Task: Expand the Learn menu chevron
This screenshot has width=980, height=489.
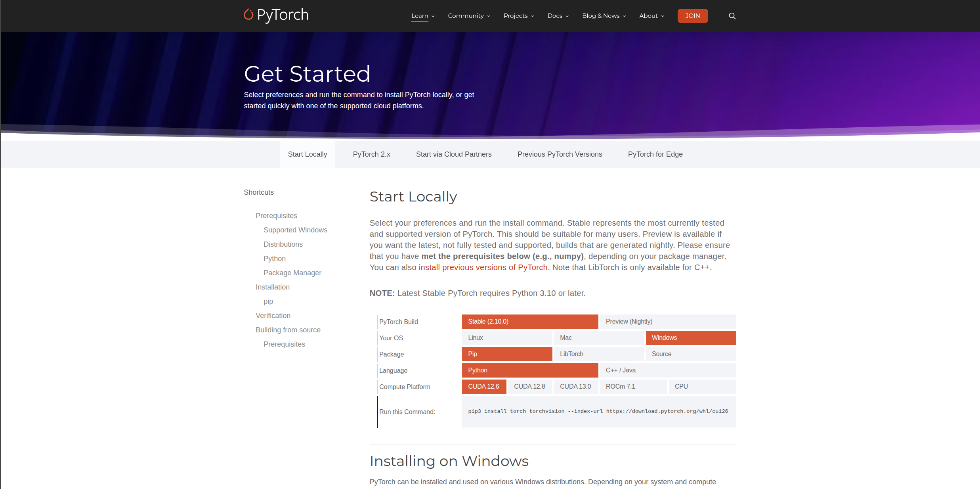Action: (433, 16)
